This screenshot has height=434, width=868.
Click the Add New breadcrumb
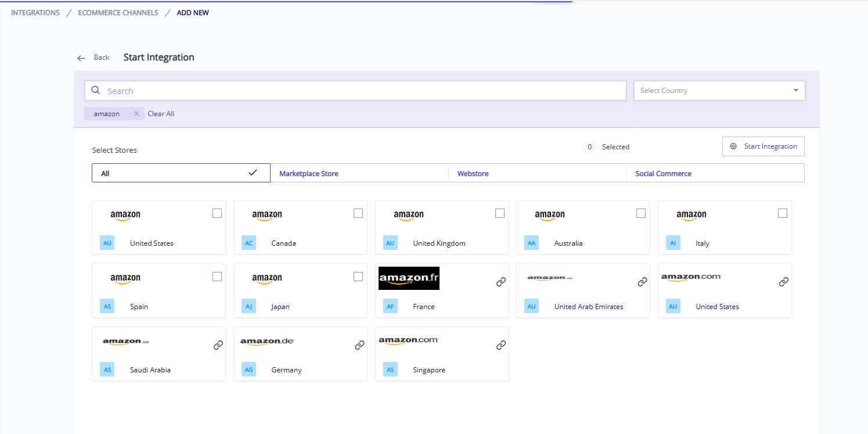(x=193, y=13)
